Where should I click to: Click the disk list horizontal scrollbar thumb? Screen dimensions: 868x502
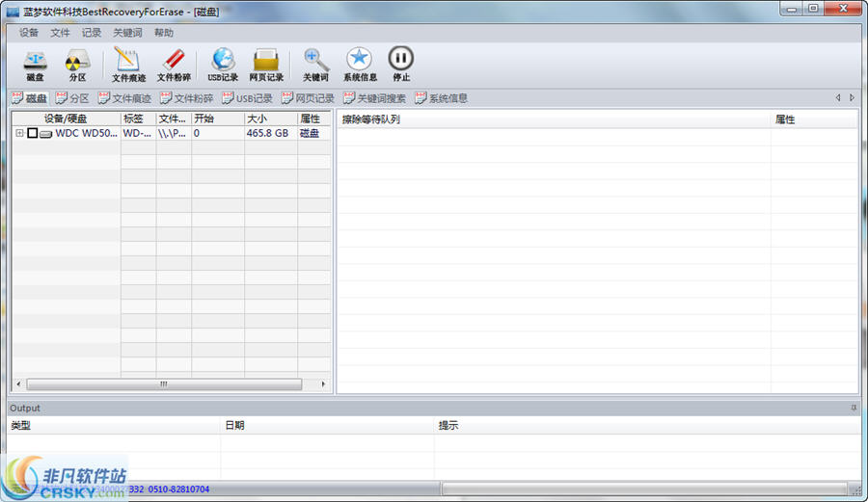(164, 383)
